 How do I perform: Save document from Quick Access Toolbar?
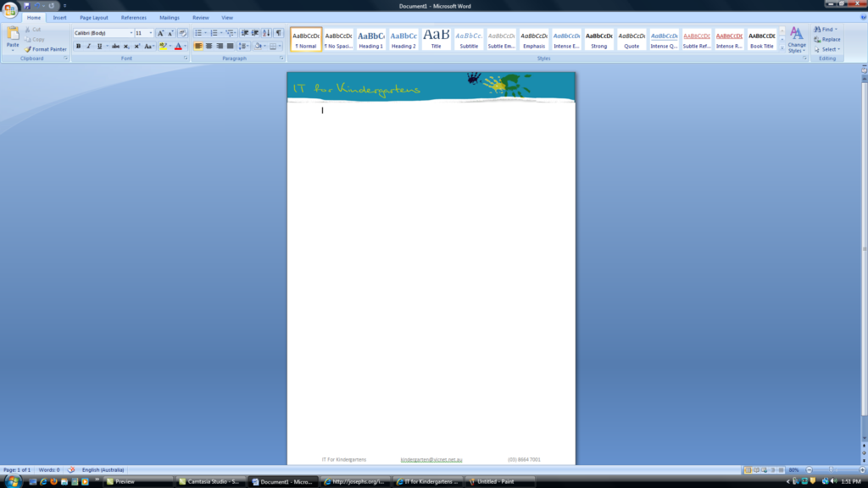coord(26,6)
